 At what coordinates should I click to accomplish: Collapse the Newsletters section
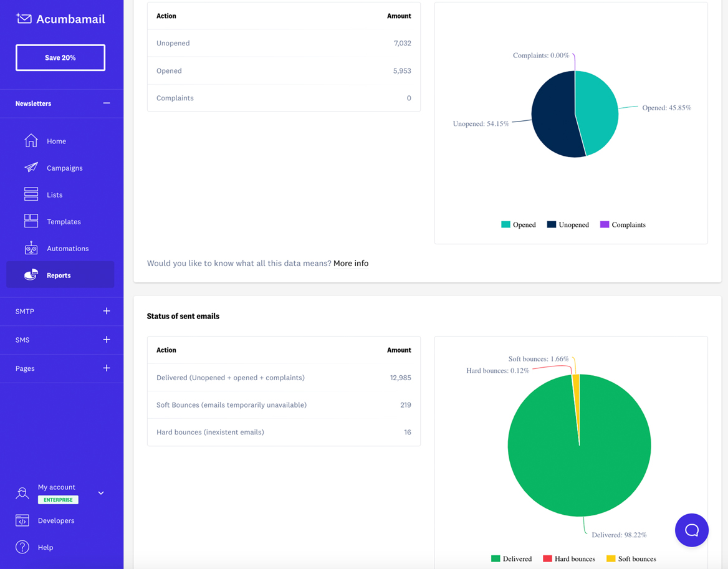[x=106, y=103]
